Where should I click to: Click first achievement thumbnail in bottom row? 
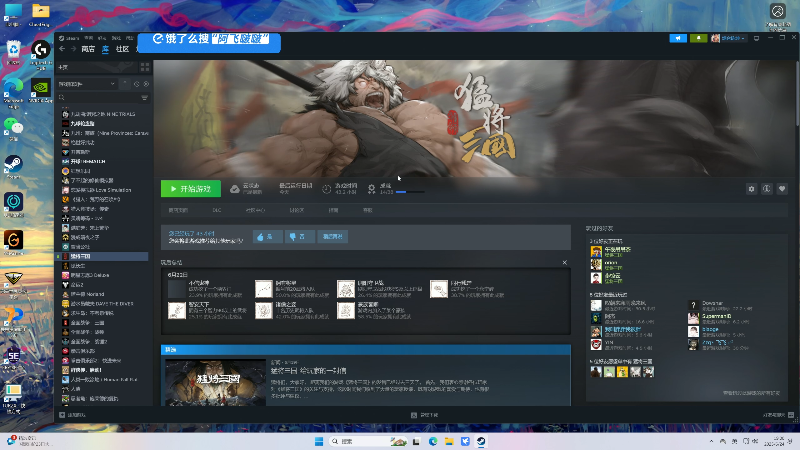pos(177,310)
